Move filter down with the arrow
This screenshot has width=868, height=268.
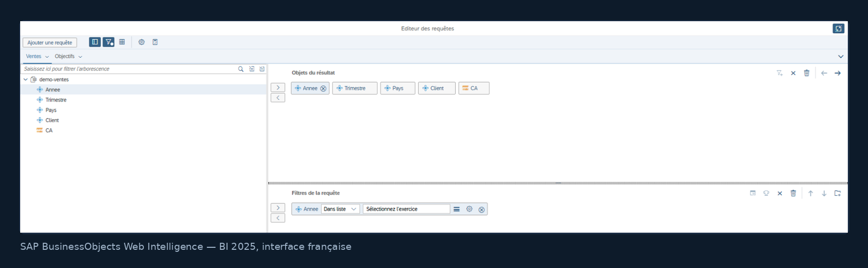[x=824, y=193]
